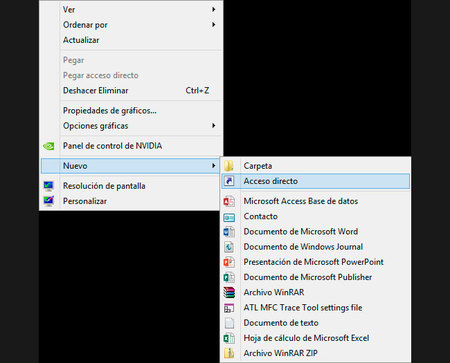Click the Microsoft Excel spreadsheet icon
This screenshot has width=450, height=363.
click(x=229, y=338)
